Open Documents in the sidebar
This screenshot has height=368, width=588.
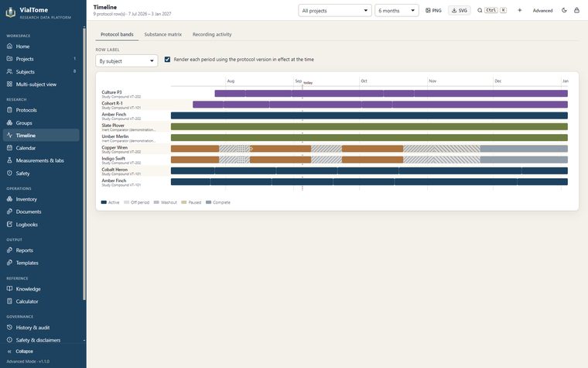(x=41, y=212)
